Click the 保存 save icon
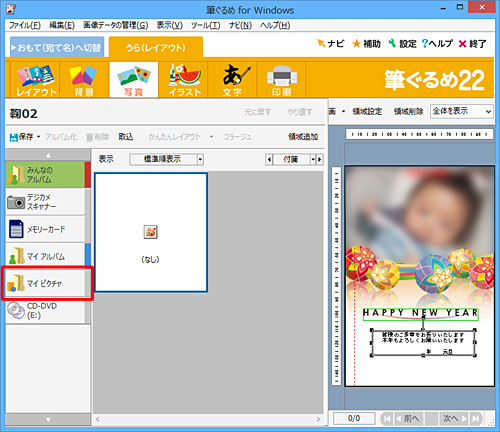 click(21, 137)
